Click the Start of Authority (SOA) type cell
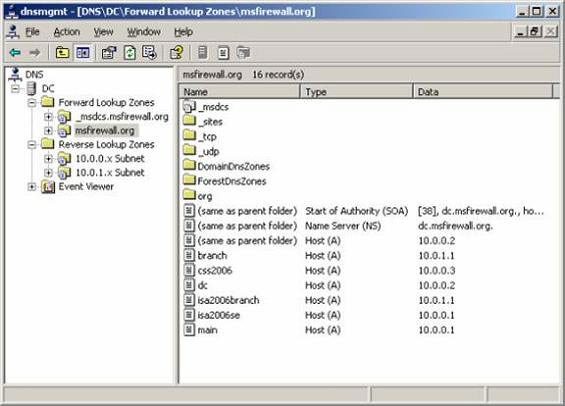The image size is (565, 406). click(356, 211)
